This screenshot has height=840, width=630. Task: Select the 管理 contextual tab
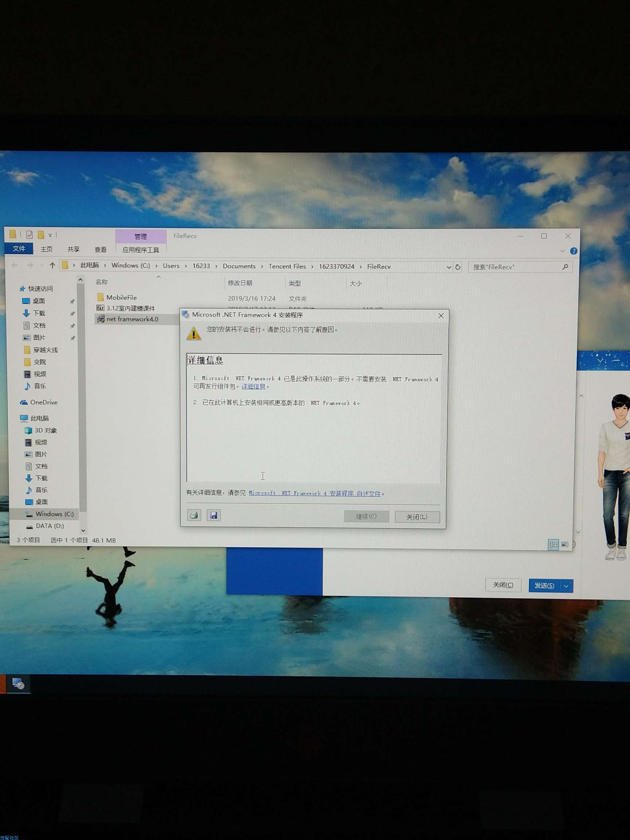click(140, 236)
